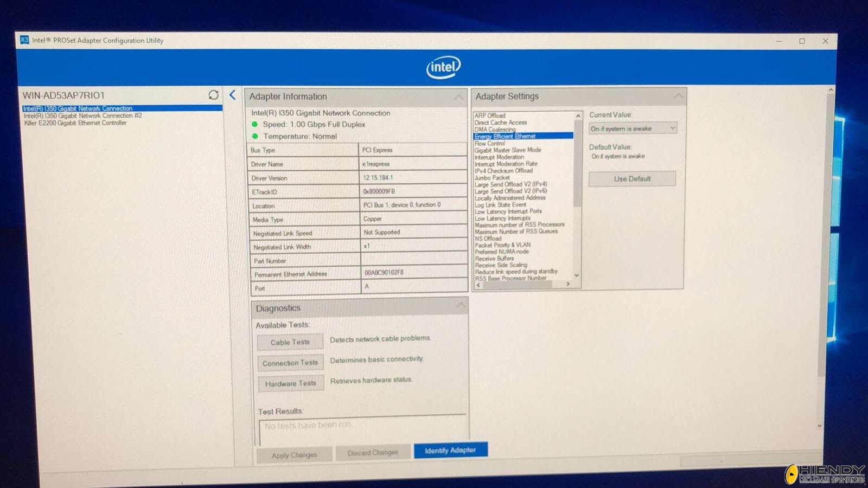Open the Current Value dropdown
This screenshot has height=488, width=868.
pyautogui.click(x=633, y=129)
